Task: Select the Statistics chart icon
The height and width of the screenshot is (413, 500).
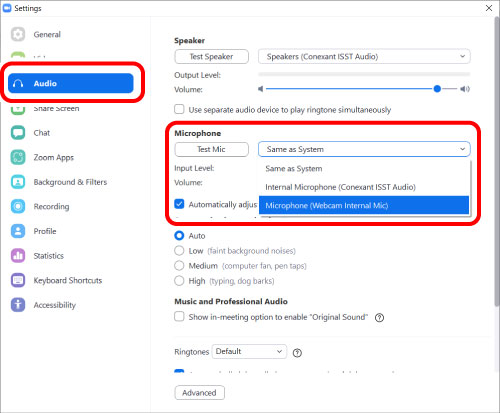Action: click(18, 256)
